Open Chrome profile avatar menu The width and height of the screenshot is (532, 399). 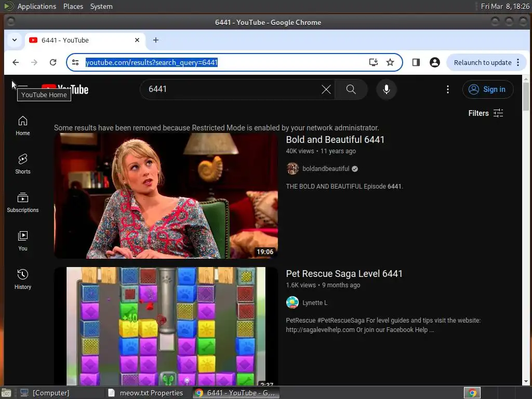(x=435, y=62)
